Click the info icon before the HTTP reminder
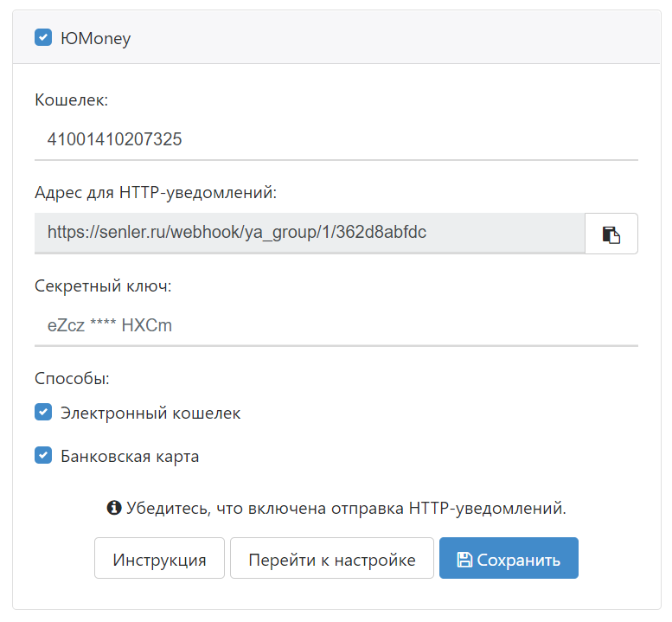This screenshot has height=622, width=672. (113, 508)
